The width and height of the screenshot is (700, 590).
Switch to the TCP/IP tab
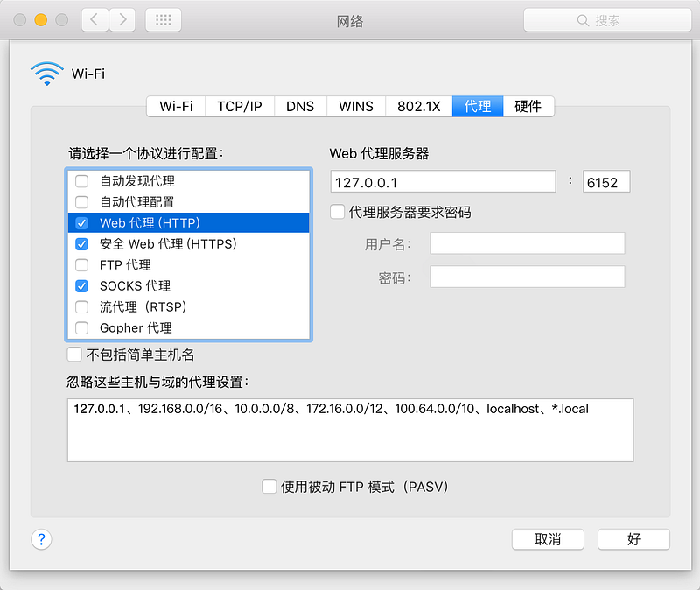tap(240, 106)
